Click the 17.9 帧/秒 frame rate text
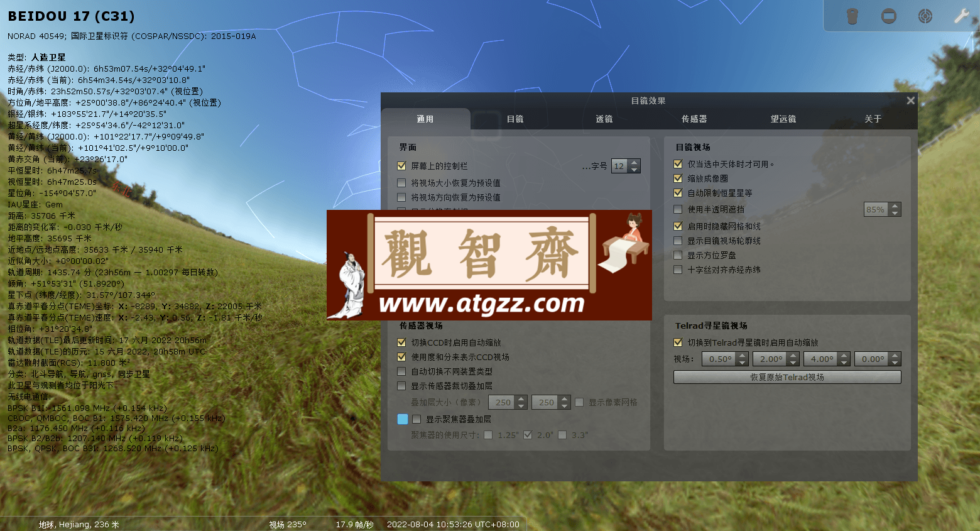This screenshot has width=980, height=531. [x=354, y=524]
